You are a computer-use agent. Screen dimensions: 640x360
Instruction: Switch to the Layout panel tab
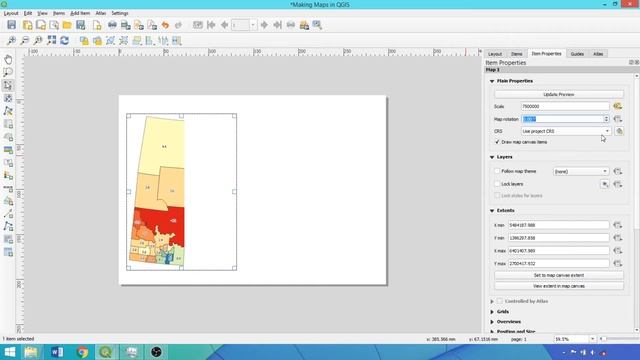pos(495,54)
